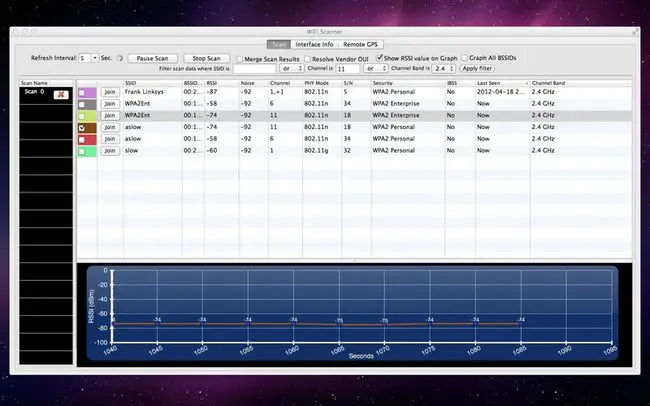Click the Scan Name column header
This screenshot has width=650, height=406.
point(46,83)
